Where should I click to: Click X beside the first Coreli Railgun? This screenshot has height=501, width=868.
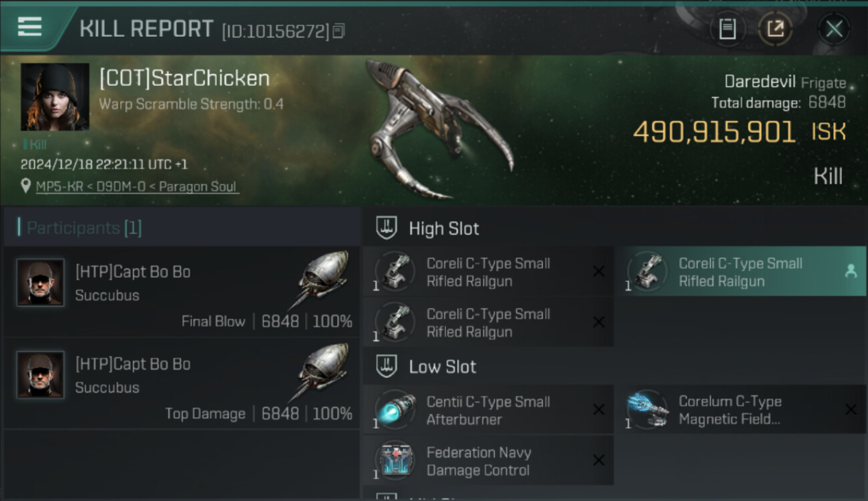[x=599, y=271]
